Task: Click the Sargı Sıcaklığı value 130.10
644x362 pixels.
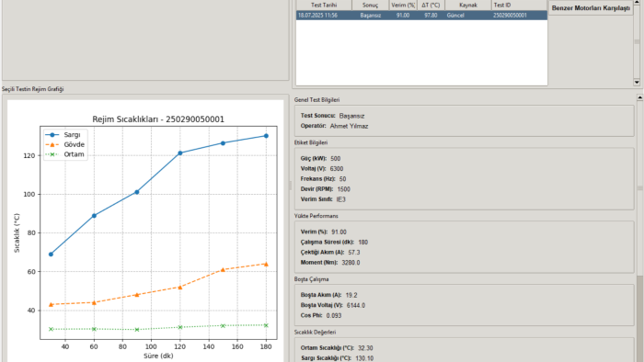Action: tap(364, 358)
